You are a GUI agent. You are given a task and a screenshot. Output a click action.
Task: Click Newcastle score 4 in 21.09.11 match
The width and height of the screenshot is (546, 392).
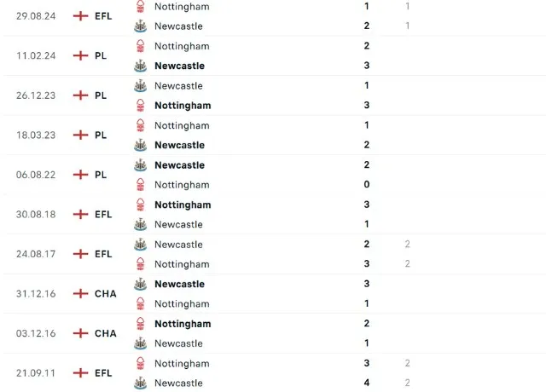pos(367,383)
